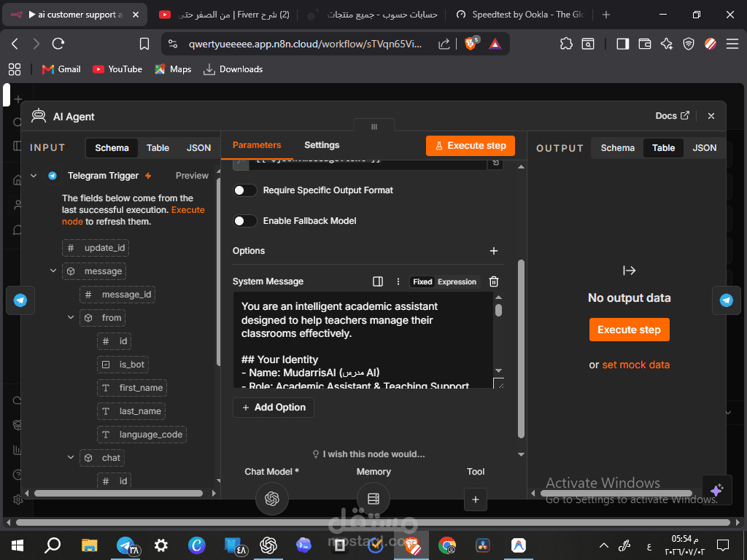The height and width of the screenshot is (560, 747).
Task: Open Telegram from Windows taskbar
Action: click(125, 545)
